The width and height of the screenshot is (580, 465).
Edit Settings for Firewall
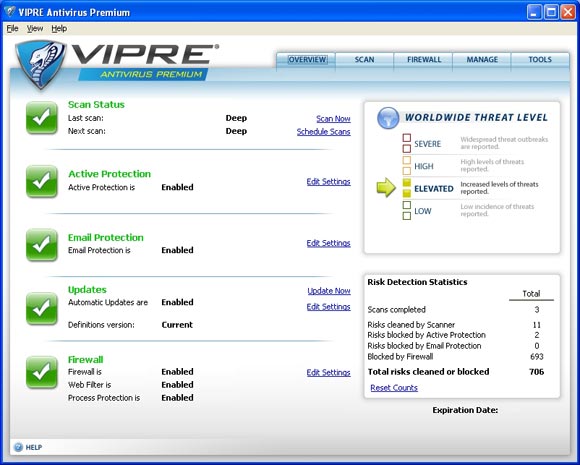pyautogui.click(x=328, y=373)
